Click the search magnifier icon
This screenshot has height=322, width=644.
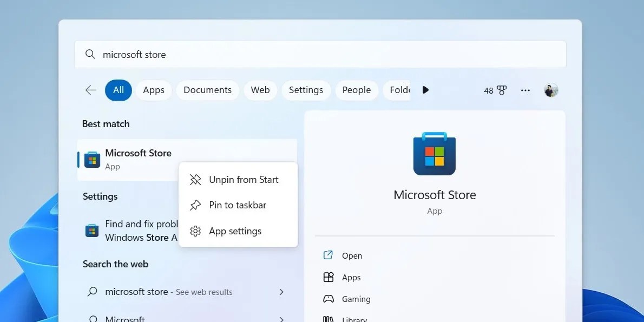click(x=90, y=54)
